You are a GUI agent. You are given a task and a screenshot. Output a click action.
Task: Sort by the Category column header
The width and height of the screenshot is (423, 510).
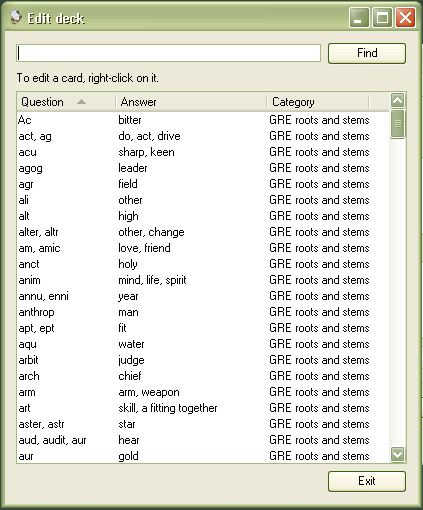[x=318, y=102]
